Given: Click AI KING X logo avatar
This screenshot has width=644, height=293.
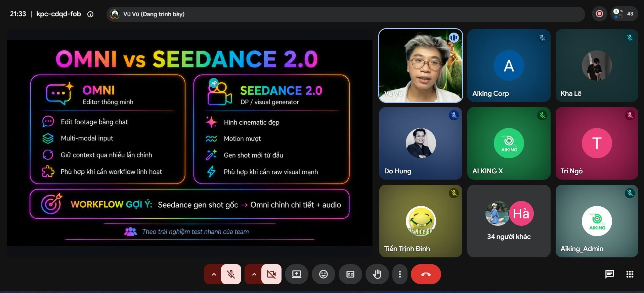Looking at the screenshot, I should [x=509, y=143].
